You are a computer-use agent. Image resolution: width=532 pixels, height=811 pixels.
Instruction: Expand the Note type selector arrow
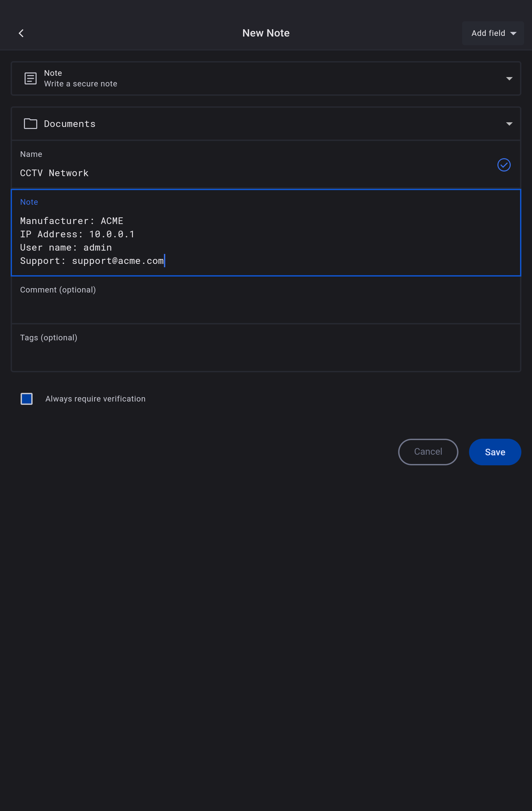point(509,79)
